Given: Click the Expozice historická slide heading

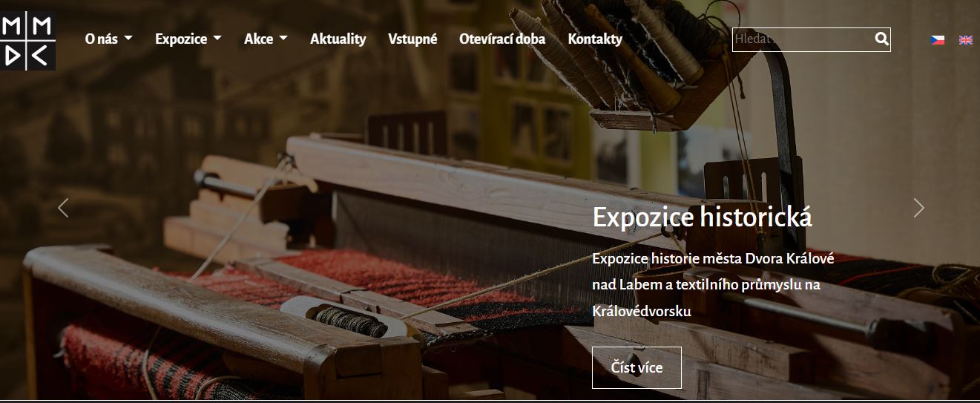Looking at the screenshot, I should pyautogui.click(x=702, y=217).
